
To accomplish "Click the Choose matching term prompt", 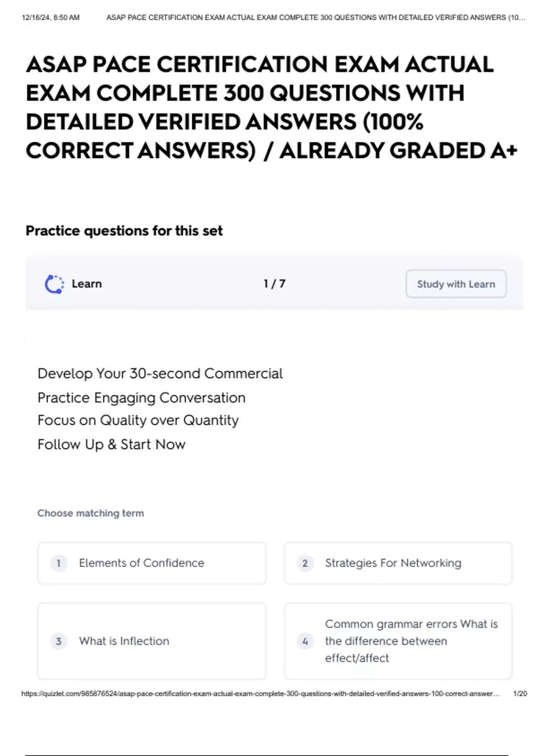I will click(x=91, y=513).
